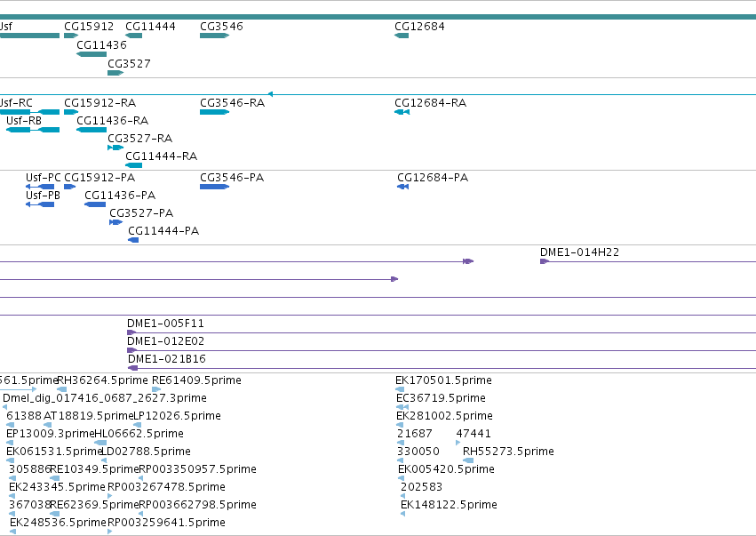This screenshot has height=536, width=756.
Task: Click the Usf-PC protein feature
Action: [x=40, y=187]
